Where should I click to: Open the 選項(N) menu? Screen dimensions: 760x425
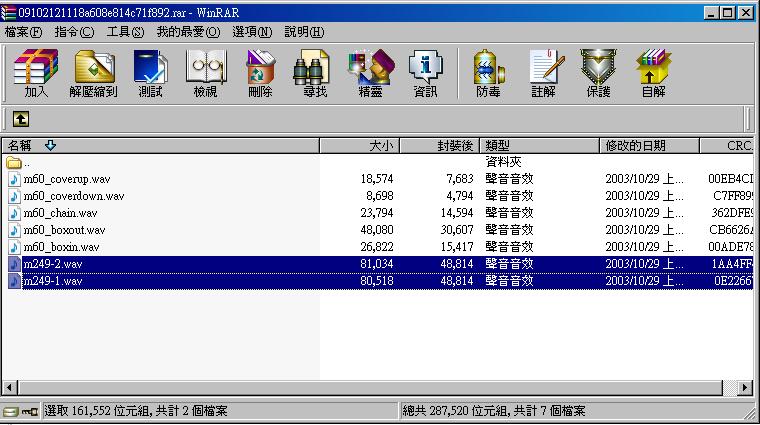pyautogui.click(x=252, y=32)
